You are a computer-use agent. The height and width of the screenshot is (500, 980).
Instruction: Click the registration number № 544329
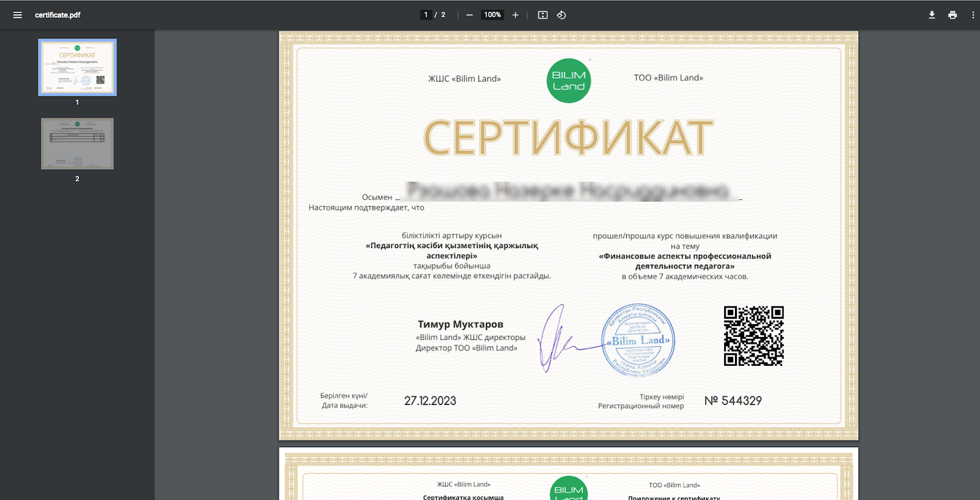coord(733,401)
